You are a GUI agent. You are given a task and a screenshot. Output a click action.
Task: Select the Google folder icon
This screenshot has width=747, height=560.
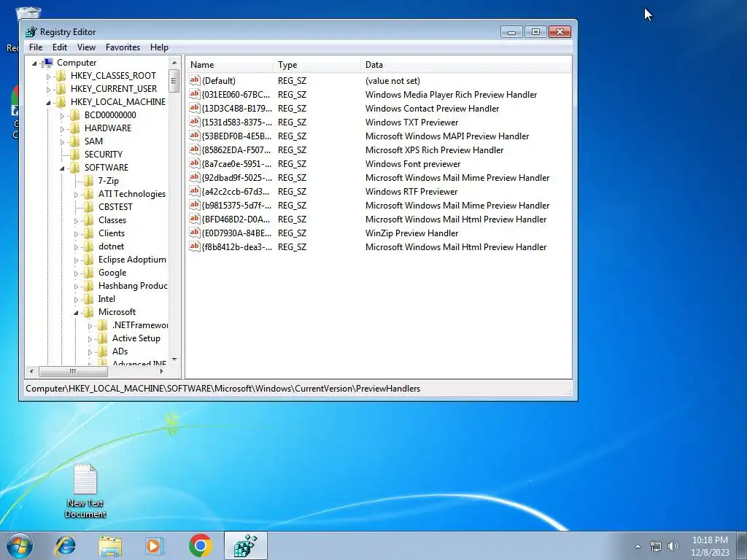88,273
